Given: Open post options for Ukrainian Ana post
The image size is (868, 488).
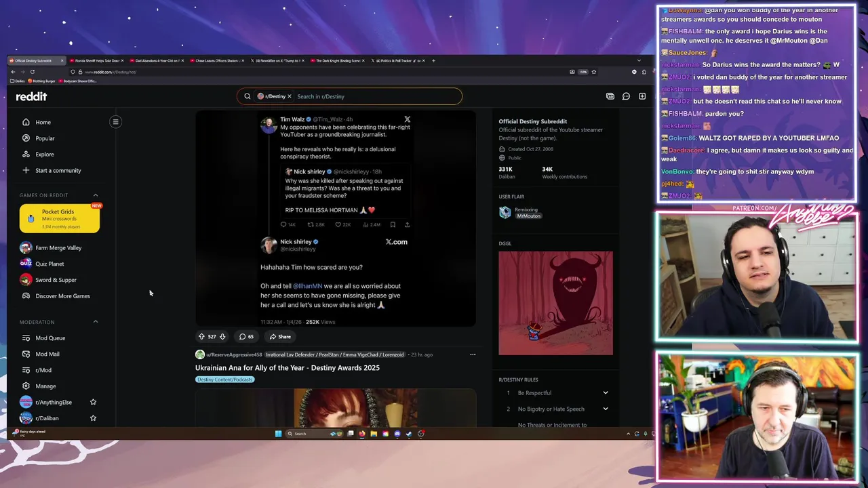Looking at the screenshot, I should click(x=473, y=354).
